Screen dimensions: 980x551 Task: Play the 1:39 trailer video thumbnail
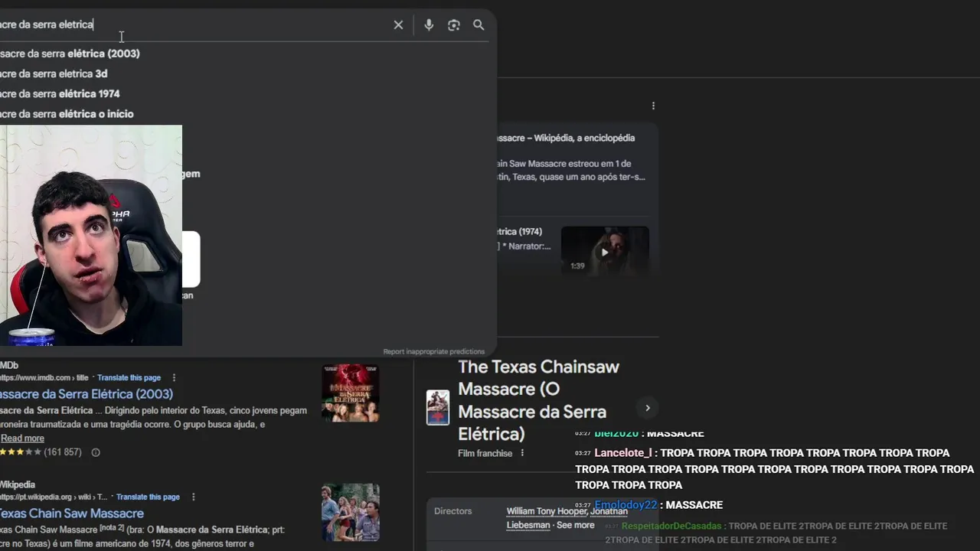pyautogui.click(x=605, y=251)
